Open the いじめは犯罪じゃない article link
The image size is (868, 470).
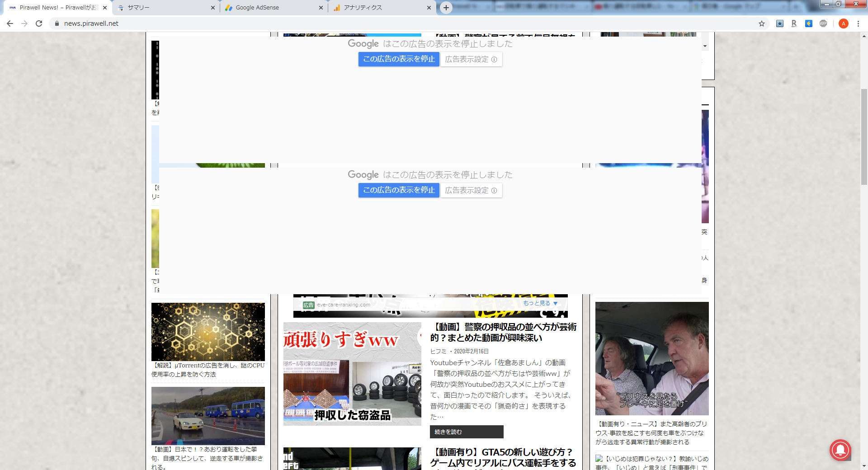(652, 463)
